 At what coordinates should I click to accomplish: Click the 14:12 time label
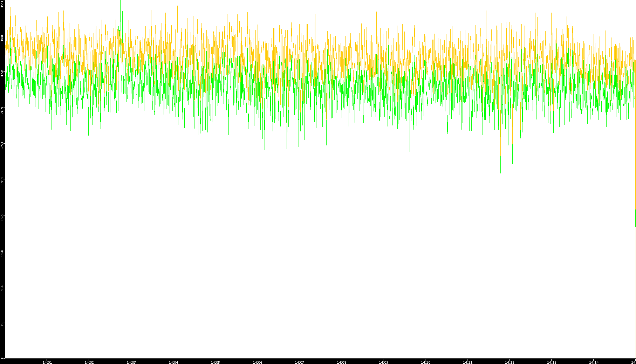(x=510, y=362)
